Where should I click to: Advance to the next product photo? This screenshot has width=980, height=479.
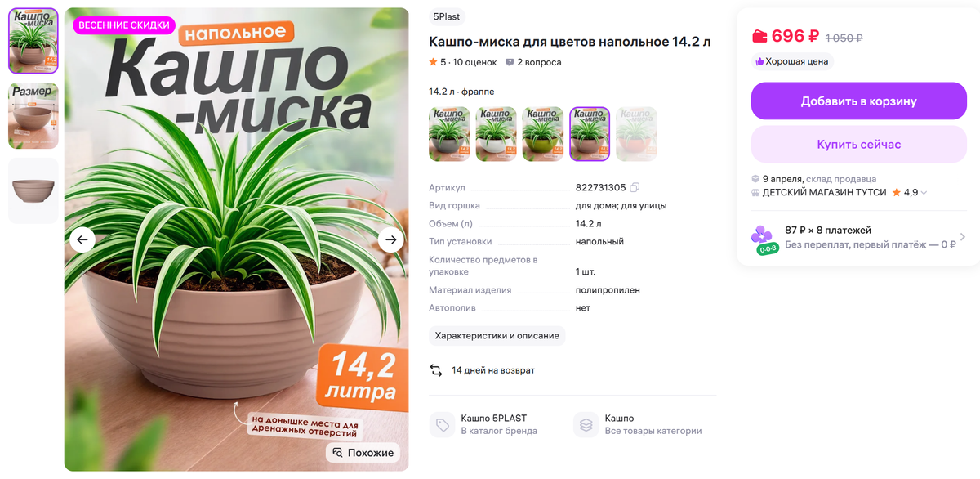pyautogui.click(x=391, y=239)
